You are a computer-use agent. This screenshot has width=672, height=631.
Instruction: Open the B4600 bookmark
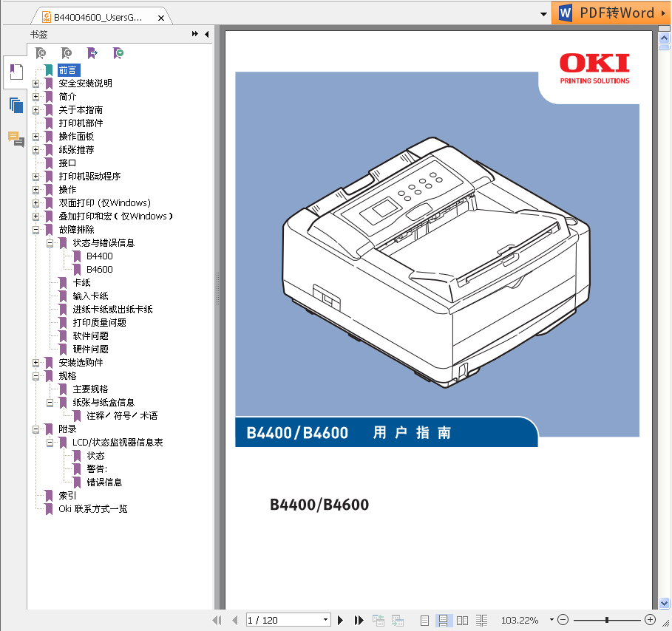[99, 270]
